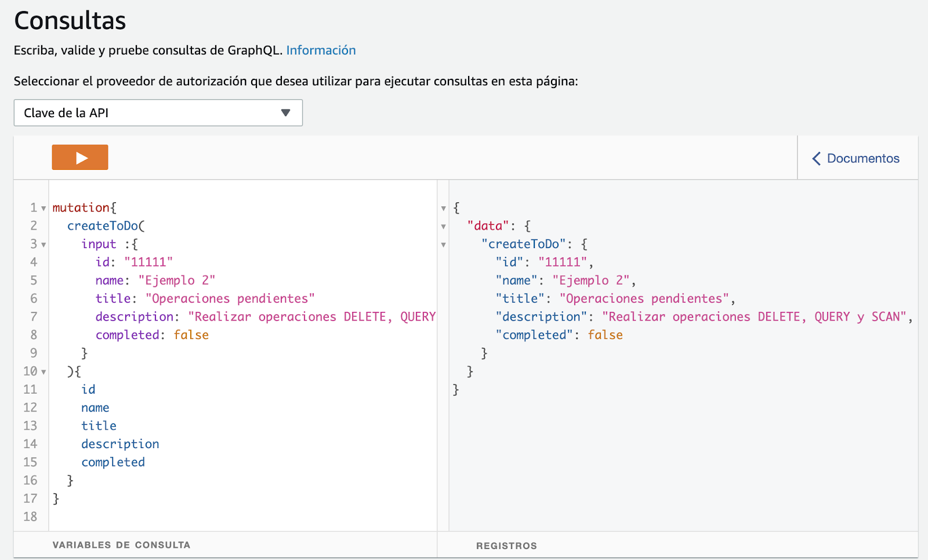Click the createToDo mutation name in editor

point(103,226)
